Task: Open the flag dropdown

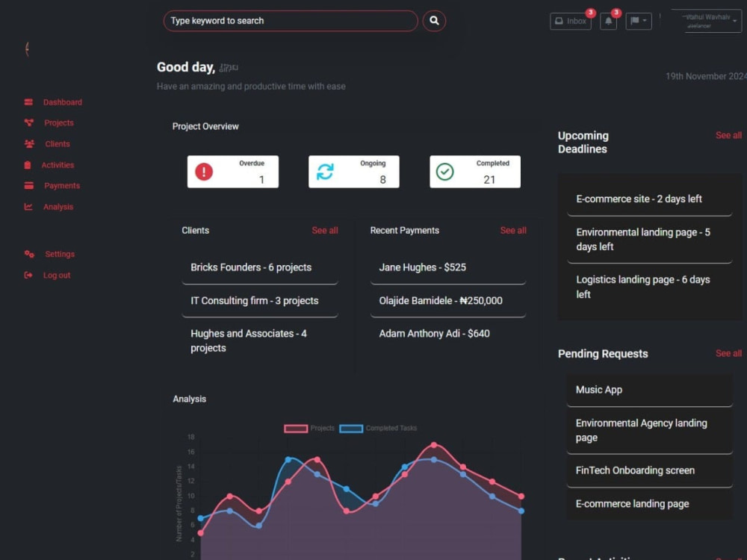Action: tap(639, 21)
